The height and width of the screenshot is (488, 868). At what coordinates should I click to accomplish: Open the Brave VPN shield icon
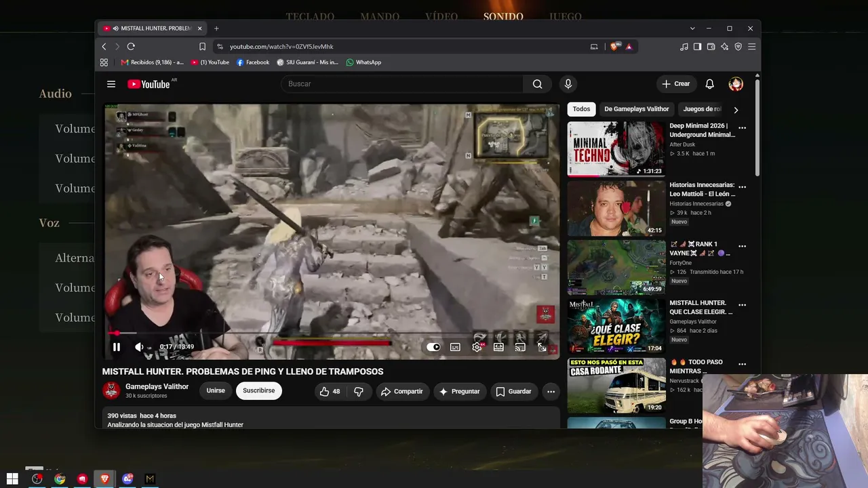pyautogui.click(x=738, y=47)
